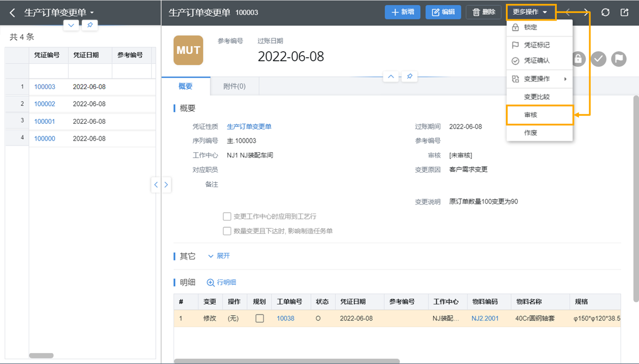Viewport: 639px width, 364px height.
Task: Collapse header with the up chevron
Action: tap(391, 77)
